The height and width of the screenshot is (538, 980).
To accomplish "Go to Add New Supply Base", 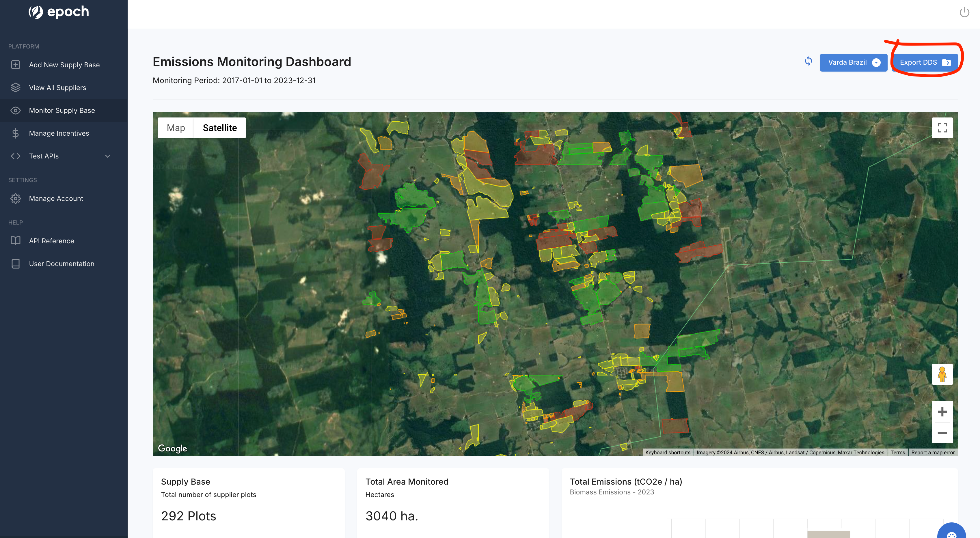I will (x=64, y=65).
